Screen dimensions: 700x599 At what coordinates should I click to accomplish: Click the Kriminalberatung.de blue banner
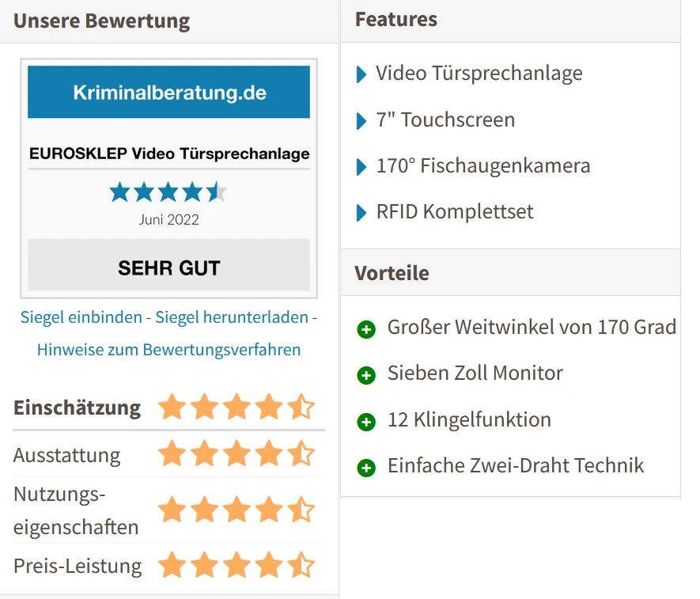[168, 93]
